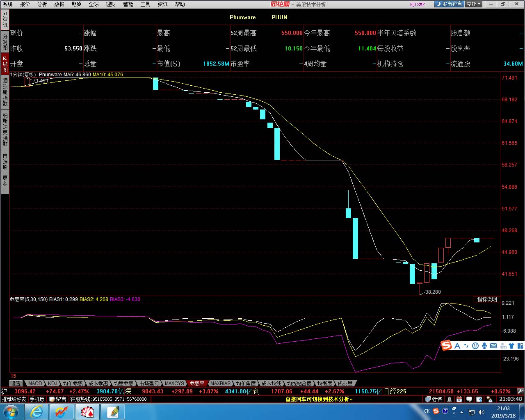The image size is (525, 420).
Task: Click the taskbar clock showing 21:03
Action: click(503, 412)
